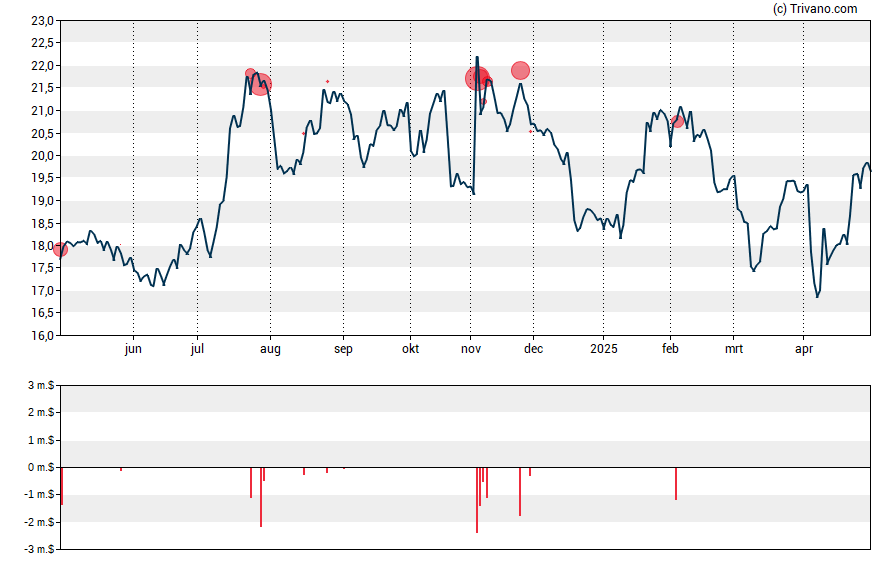Screen dimensions: 888x565
Task: Click the '18,5' price axis label
Action: pyautogui.click(x=42, y=224)
